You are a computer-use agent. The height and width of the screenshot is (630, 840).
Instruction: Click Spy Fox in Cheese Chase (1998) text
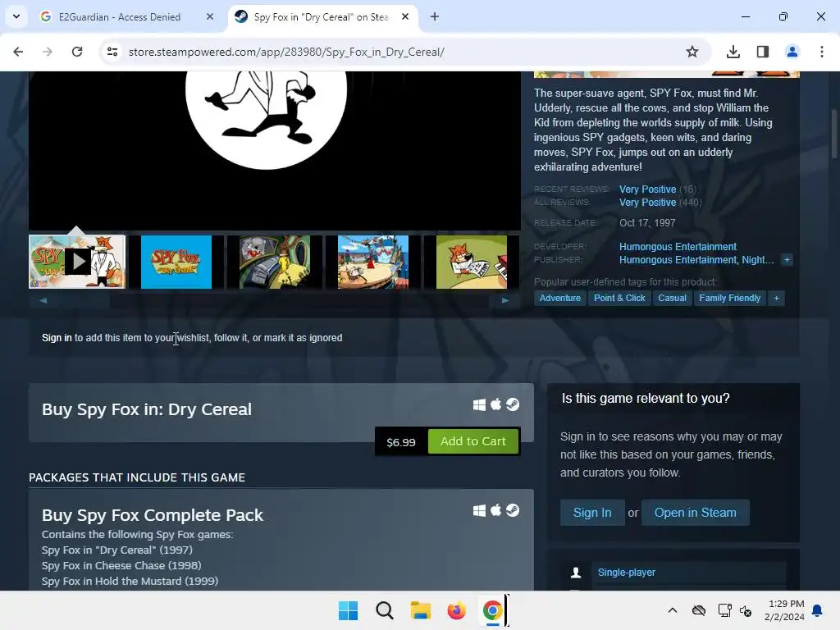tap(121, 566)
